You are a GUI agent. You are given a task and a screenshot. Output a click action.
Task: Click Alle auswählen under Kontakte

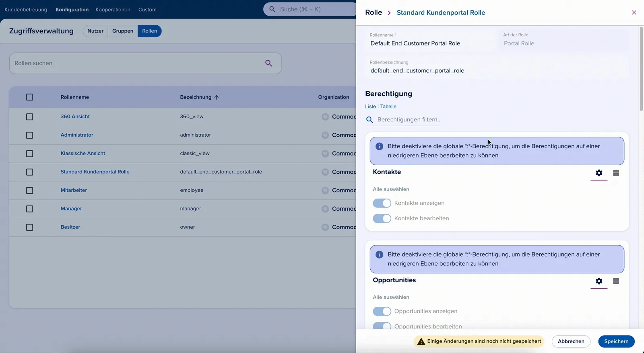click(x=391, y=189)
